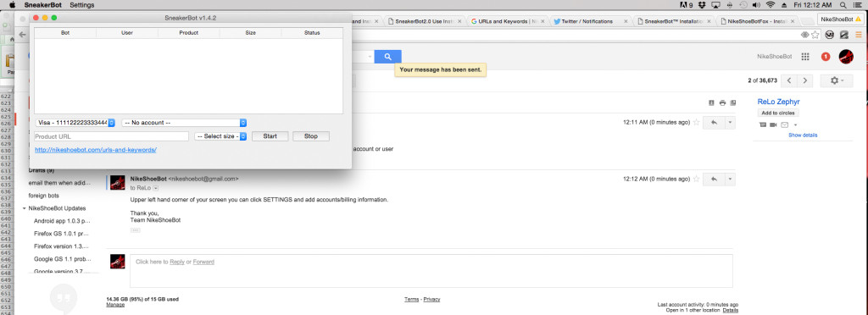Click the Product URL input field
Screen dimensions: 868x315
[112, 136]
